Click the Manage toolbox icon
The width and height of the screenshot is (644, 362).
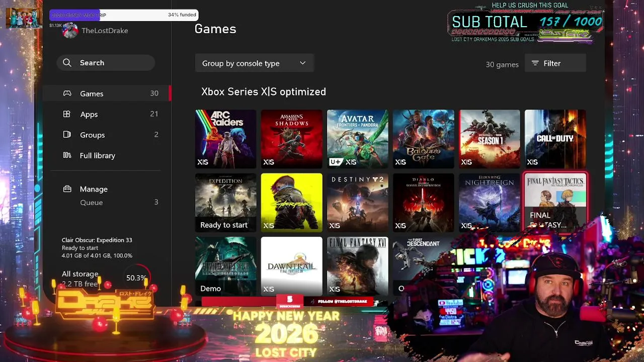67,189
